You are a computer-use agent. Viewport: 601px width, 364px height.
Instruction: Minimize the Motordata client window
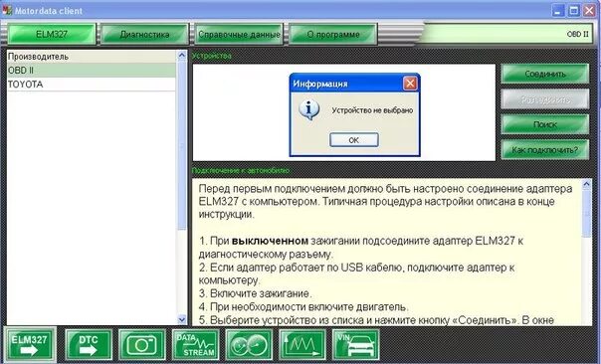pyautogui.click(x=558, y=10)
